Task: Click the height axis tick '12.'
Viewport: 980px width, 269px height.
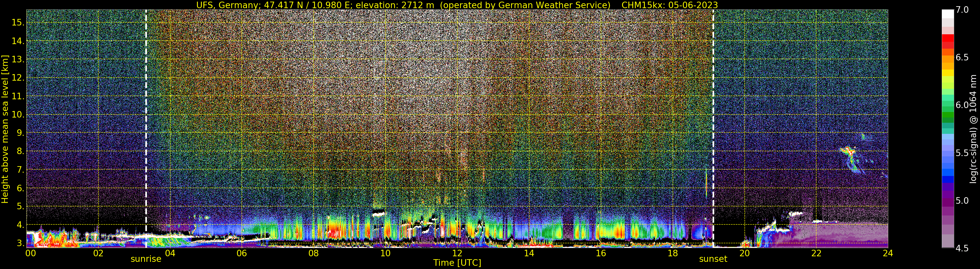Action: pyautogui.click(x=18, y=78)
